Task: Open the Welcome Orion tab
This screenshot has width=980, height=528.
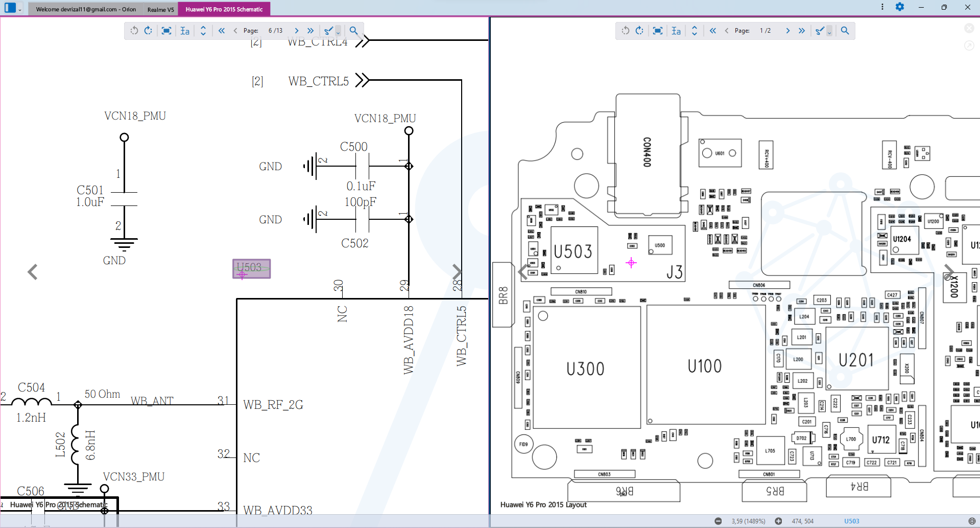Action: (85, 9)
